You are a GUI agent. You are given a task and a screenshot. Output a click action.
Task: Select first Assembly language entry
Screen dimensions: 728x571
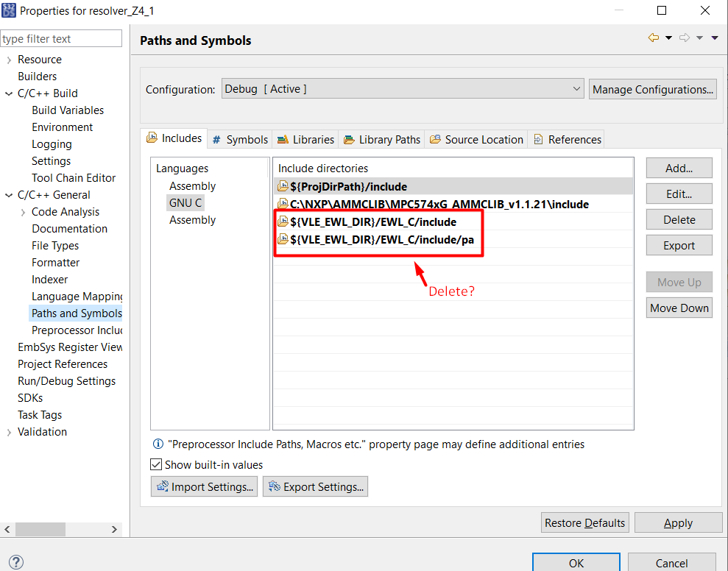point(192,185)
